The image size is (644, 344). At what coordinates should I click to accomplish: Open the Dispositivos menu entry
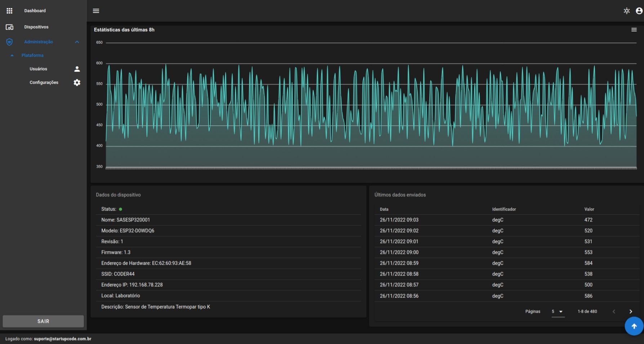click(x=36, y=27)
